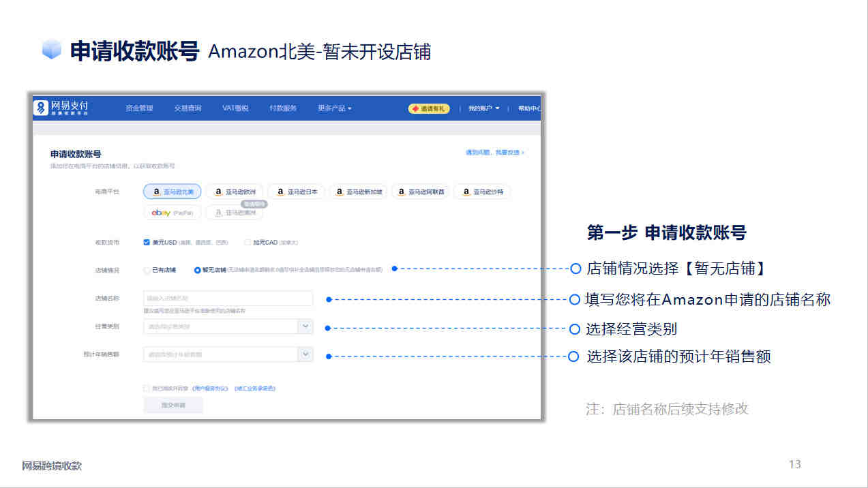Uncheck the 美元USD currency checkbox

click(x=147, y=242)
